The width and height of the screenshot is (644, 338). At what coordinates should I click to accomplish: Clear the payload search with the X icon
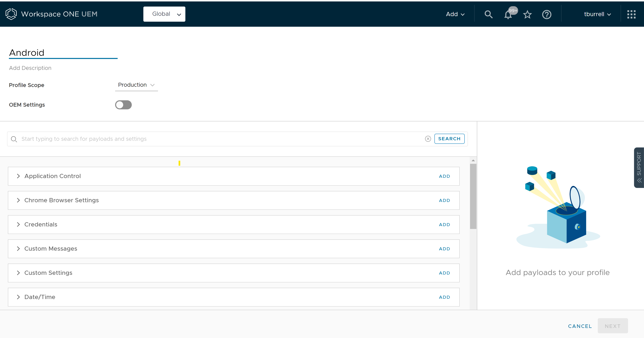click(x=428, y=139)
